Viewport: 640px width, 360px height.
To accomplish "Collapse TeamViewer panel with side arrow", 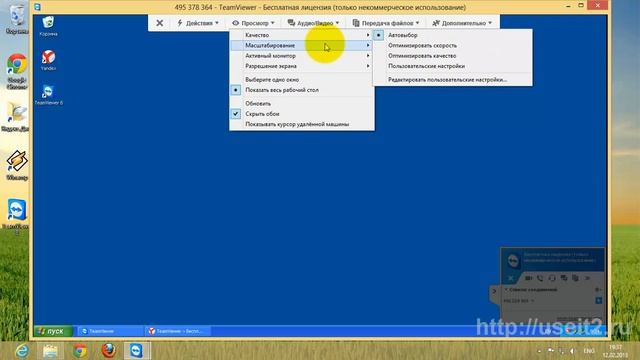I will [x=494, y=291].
